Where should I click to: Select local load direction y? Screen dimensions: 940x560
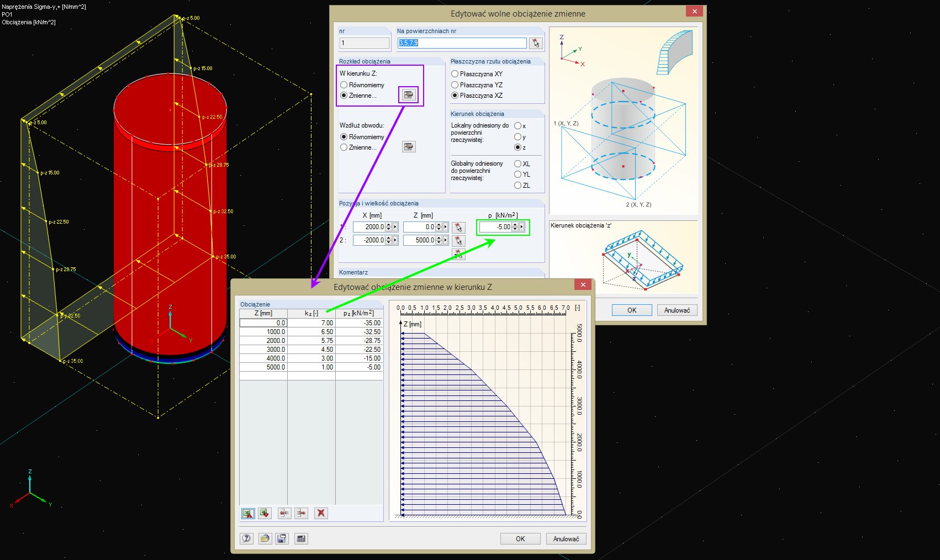(x=518, y=137)
